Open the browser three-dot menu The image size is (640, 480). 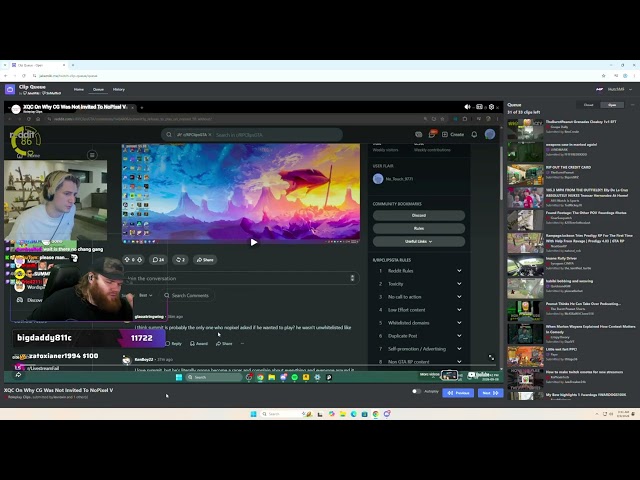tap(635, 76)
